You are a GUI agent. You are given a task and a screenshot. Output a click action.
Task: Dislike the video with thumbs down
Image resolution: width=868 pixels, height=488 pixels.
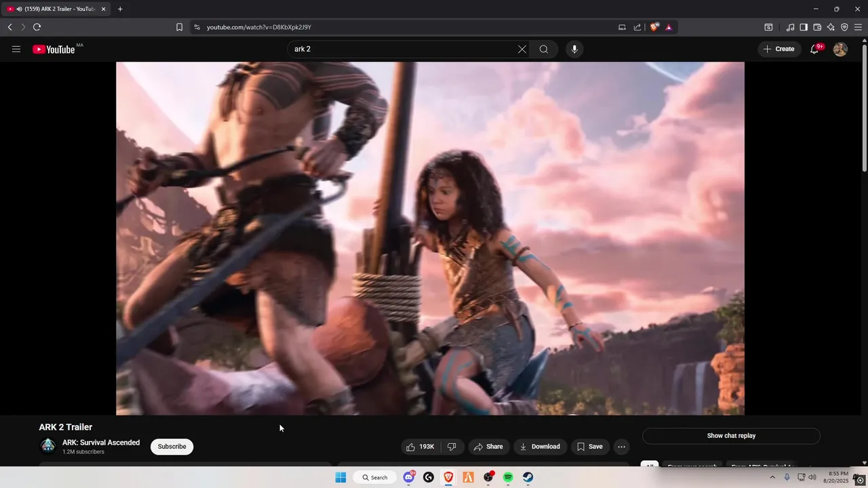coord(452,447)
